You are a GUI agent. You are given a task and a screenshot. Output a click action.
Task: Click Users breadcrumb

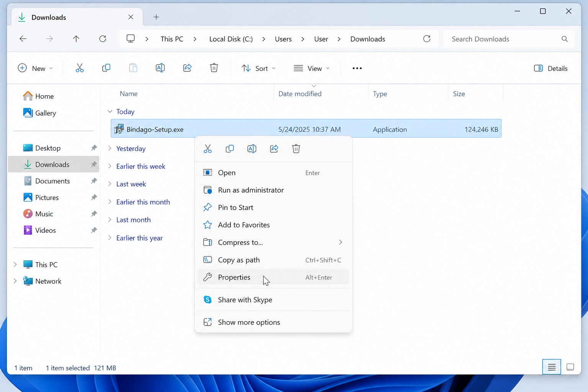(x=283, y=39)
